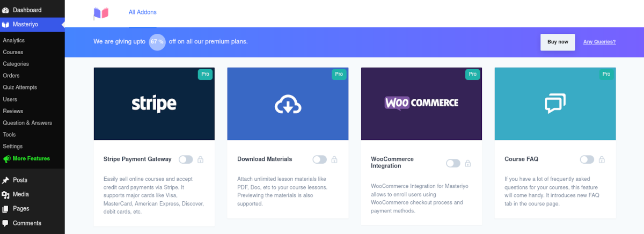Click the lock icon on WooCommerce Integration
644x234 pixels.
[x=468, y=163]
